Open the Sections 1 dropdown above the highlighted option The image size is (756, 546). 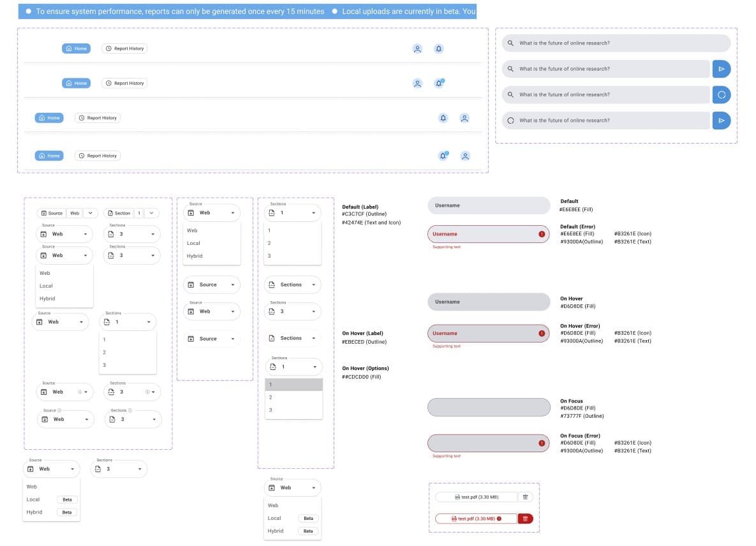293,367
